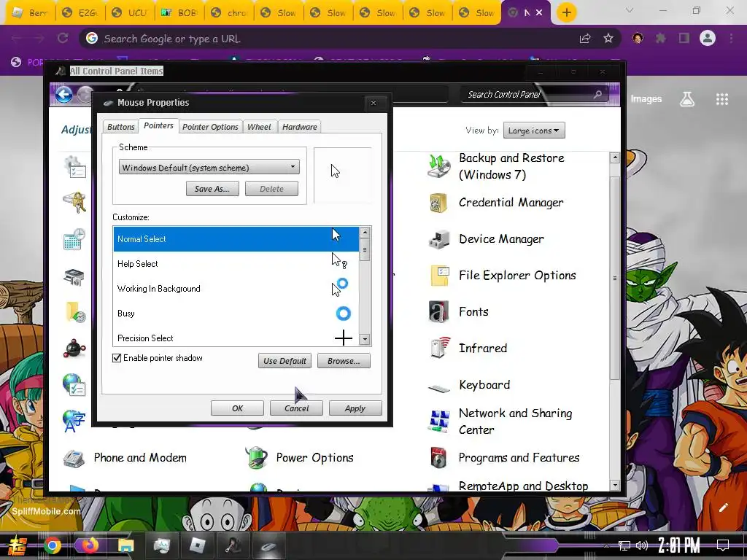Open the Phone and Modem telephone icon
The height and width of the screenshot is (560, 747).
tap(74, 458)
